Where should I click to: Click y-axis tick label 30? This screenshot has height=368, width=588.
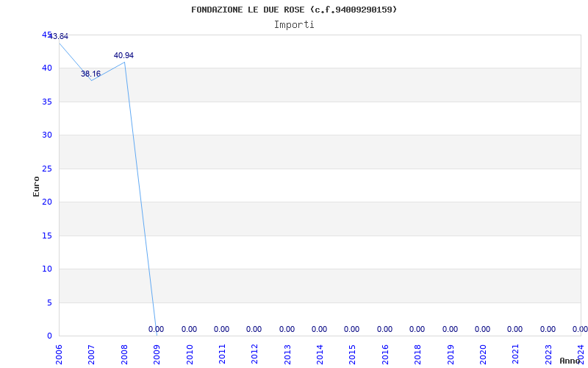point(47,135)
